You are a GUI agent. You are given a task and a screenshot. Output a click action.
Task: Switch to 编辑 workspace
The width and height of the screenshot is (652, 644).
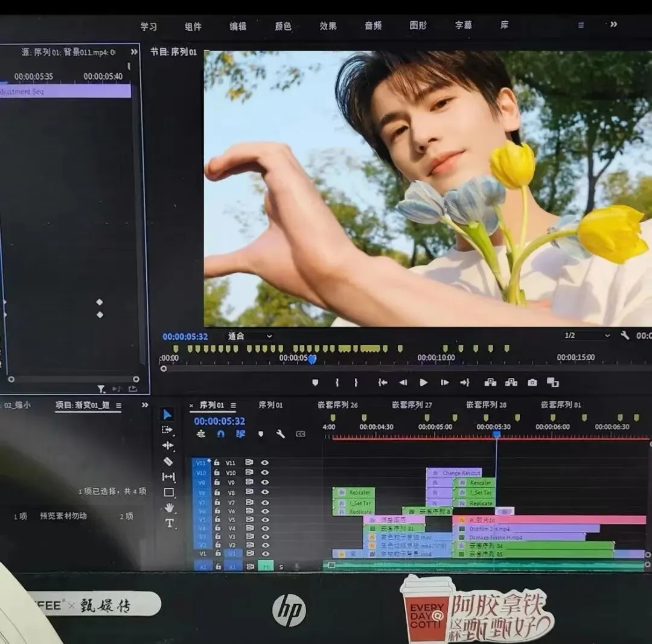coord(238,26)
